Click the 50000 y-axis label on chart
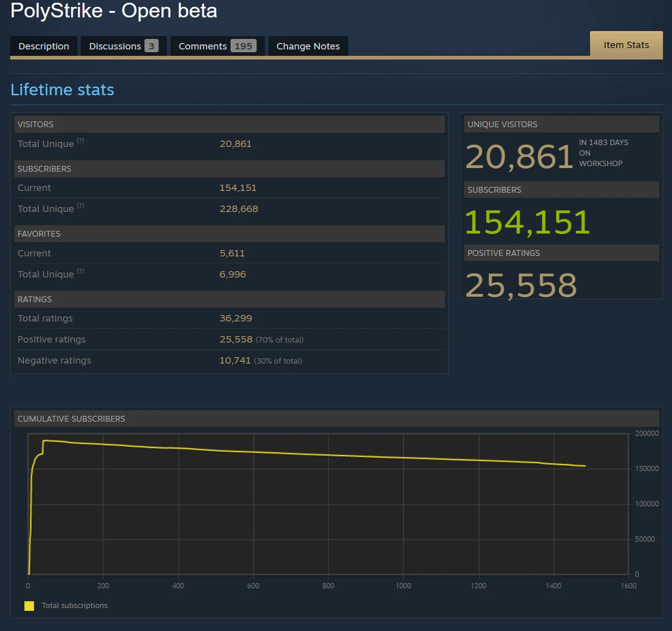Screen dimensions: 672x631 [x=645, y=539]
